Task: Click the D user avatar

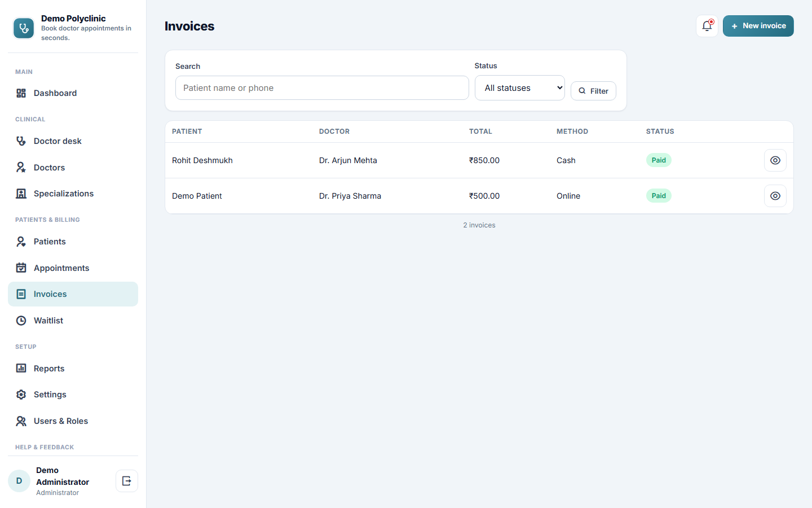Action: pyautogui.click(x=19, y=481)
